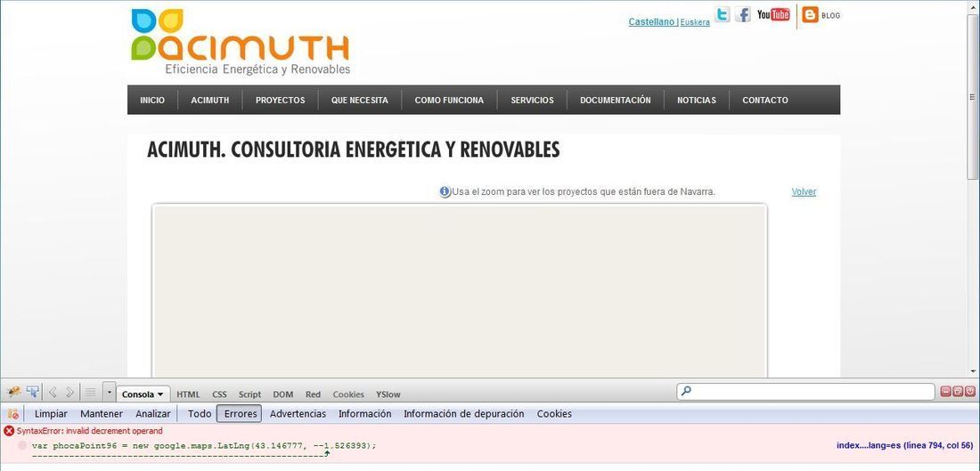Viewport: 980px width, 471px height.
Task: Open source link index....lang=es línea 794
Action: pos(904,445)
